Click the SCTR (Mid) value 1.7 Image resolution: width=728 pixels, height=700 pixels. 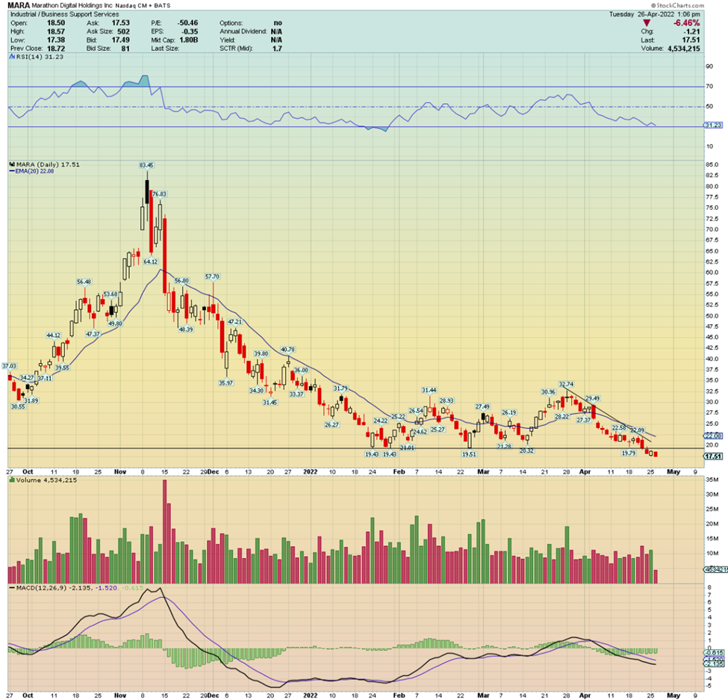coord(277,49)
